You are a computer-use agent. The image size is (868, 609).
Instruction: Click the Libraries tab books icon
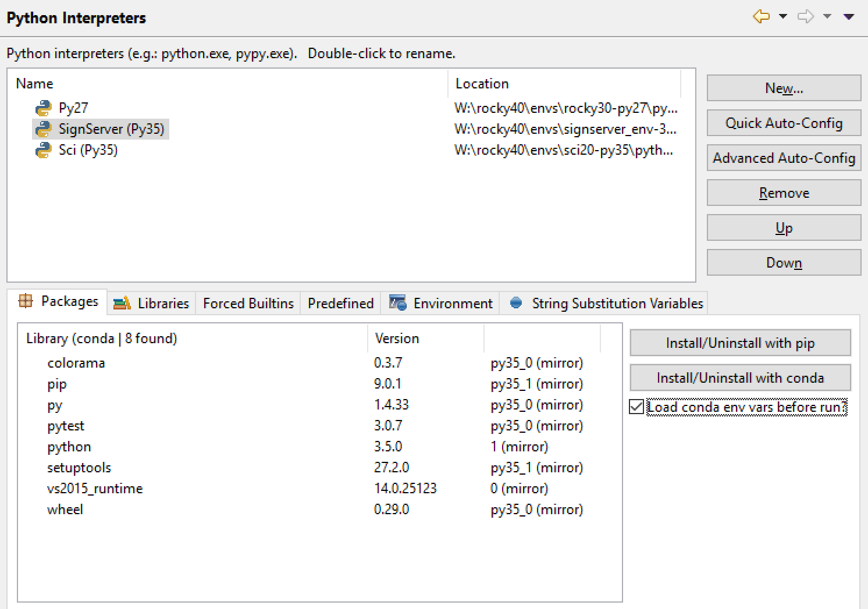pos(122,303)
